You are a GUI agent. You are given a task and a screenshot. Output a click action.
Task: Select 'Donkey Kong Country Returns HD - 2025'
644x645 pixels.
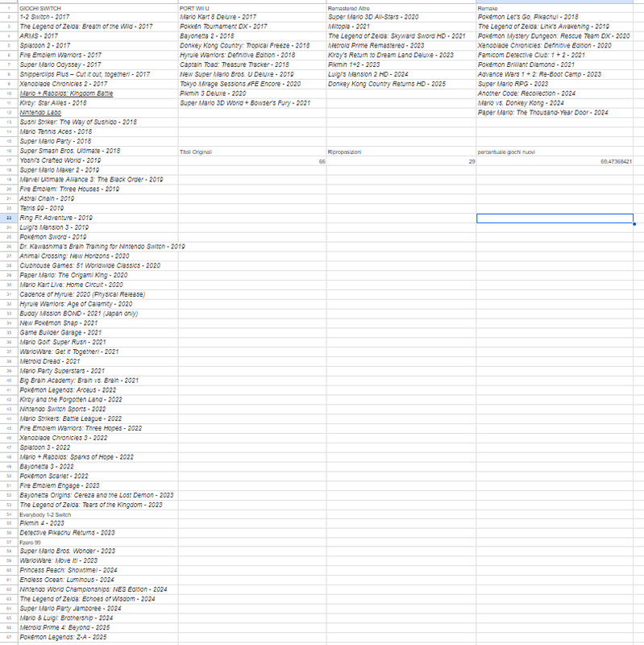(401, 84)
